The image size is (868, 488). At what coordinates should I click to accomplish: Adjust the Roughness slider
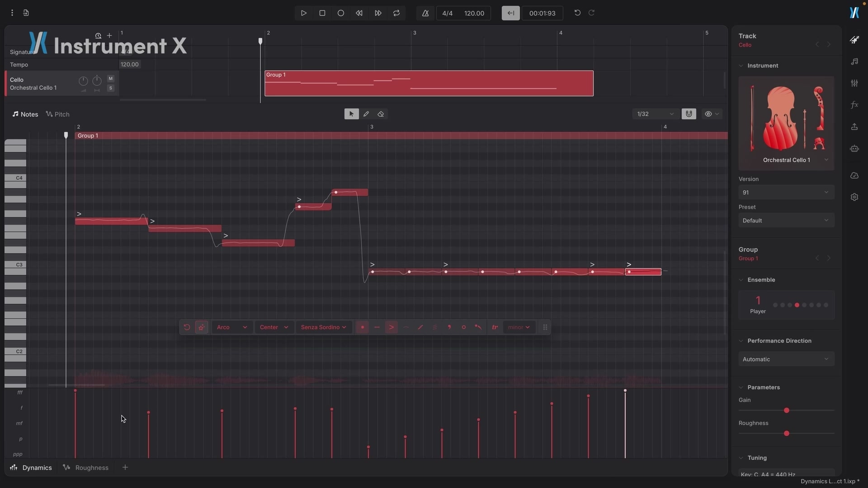(787, 433)
